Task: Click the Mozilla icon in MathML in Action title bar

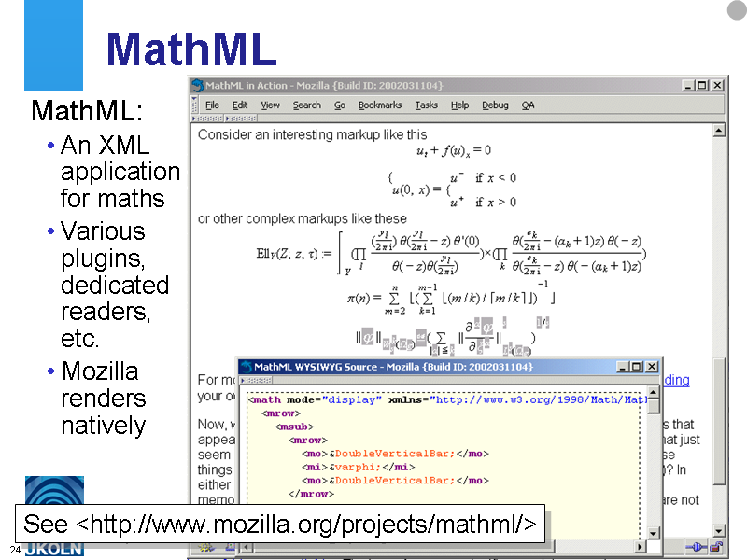Action: 197,85
